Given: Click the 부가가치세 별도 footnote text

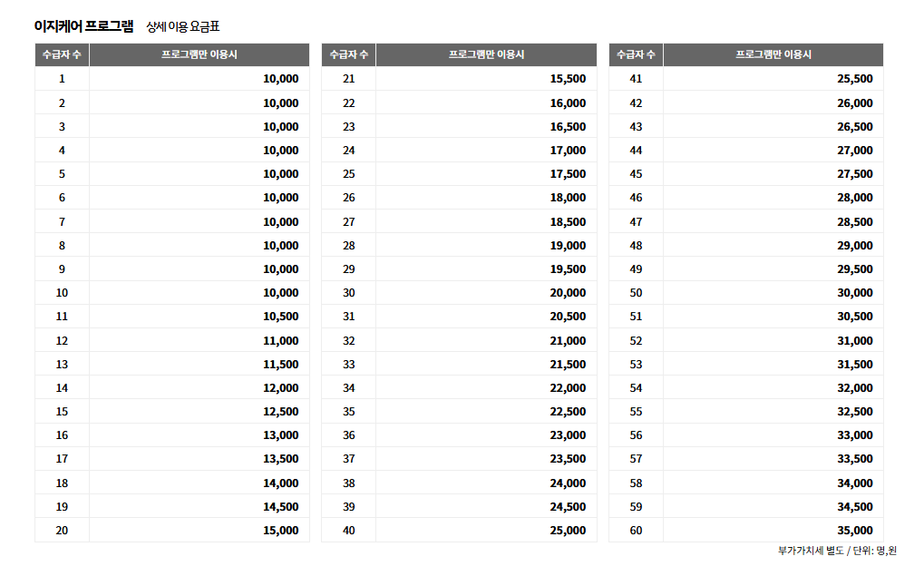Looking at the screenshot, I should click(810, 551).
